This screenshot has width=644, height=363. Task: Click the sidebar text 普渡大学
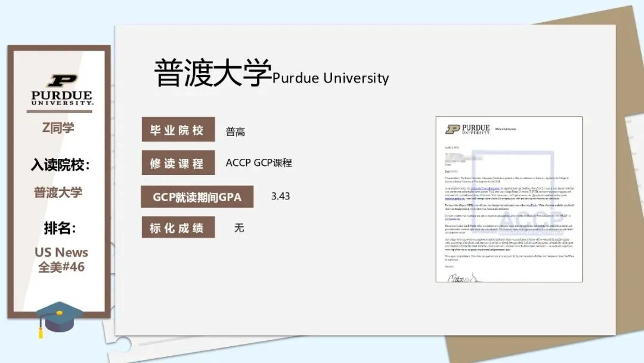58,192
